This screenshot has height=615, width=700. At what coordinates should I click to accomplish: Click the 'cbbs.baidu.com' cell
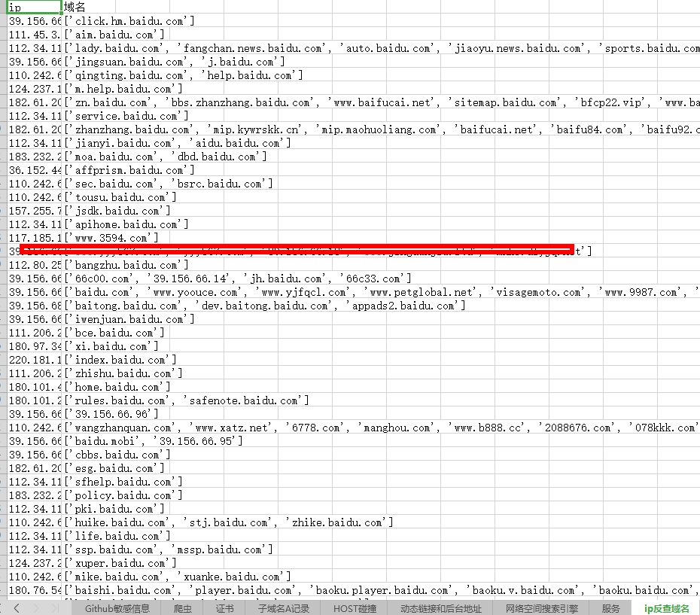click(x=117, y=455)
